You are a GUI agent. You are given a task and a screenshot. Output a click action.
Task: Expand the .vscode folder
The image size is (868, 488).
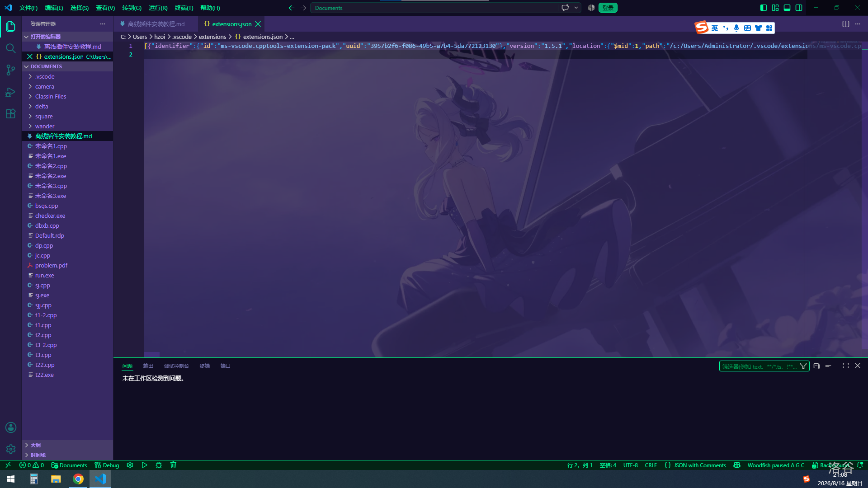(x=67, y=76)
